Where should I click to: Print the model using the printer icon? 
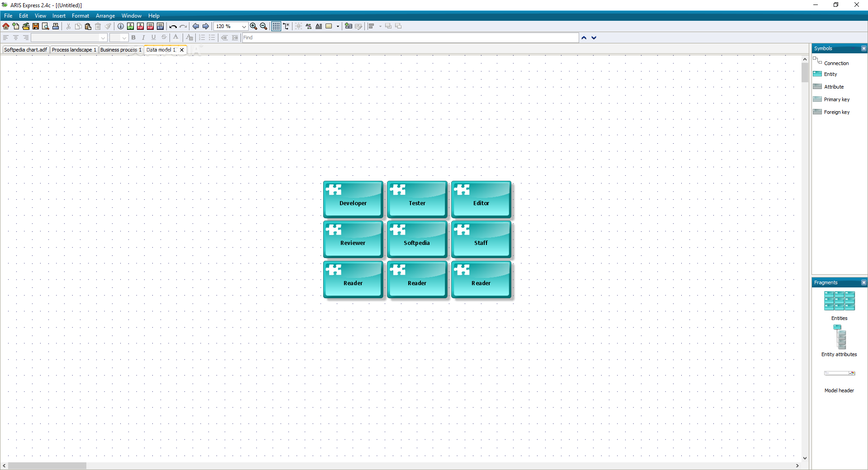pyautogui.click(x=56, y=26)
